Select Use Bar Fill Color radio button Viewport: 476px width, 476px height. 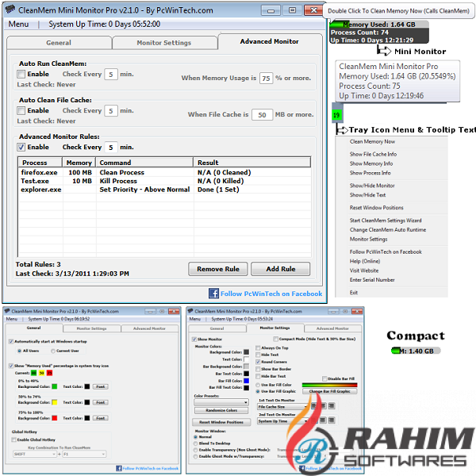258,385
